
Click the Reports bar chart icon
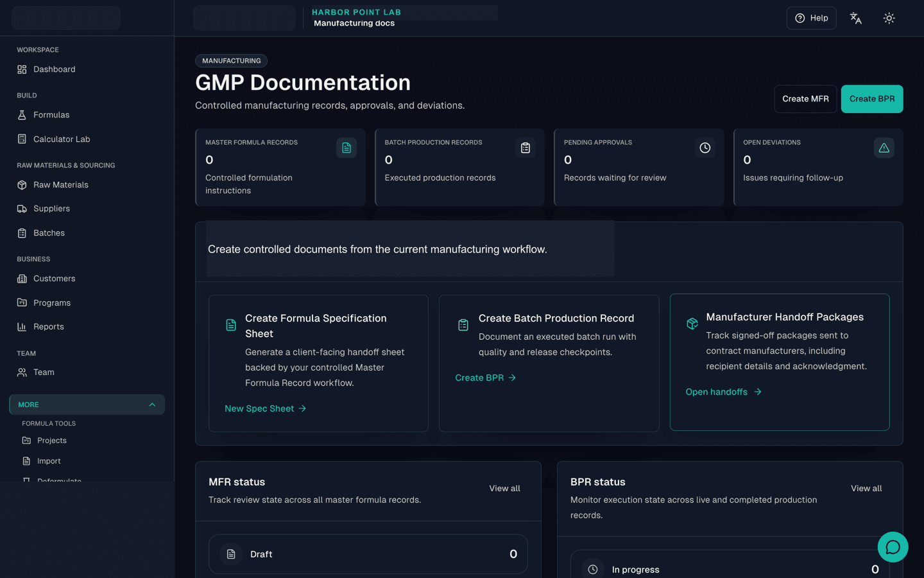click(x=22, y=327)
